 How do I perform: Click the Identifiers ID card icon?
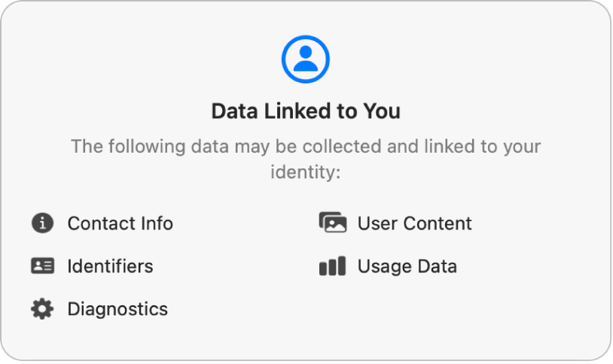[x=42, y=266]
